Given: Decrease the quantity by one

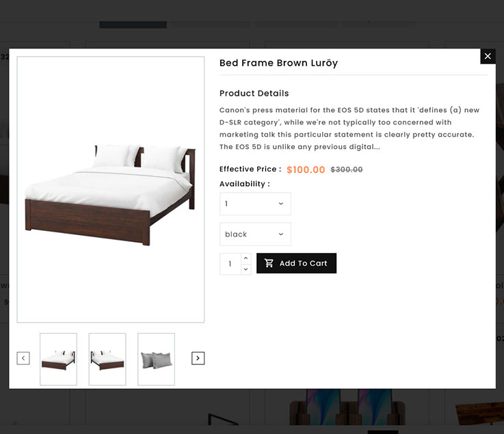Looking at the screenshot, I should tap(246, 269).
